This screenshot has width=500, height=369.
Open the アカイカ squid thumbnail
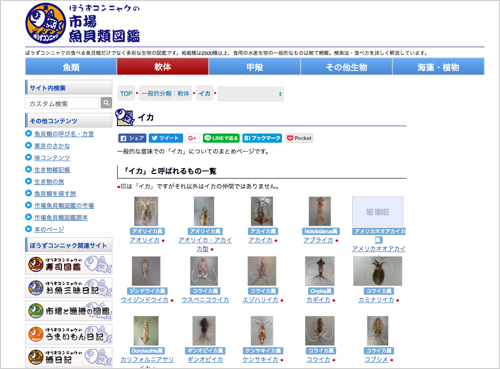pos(262,211)
